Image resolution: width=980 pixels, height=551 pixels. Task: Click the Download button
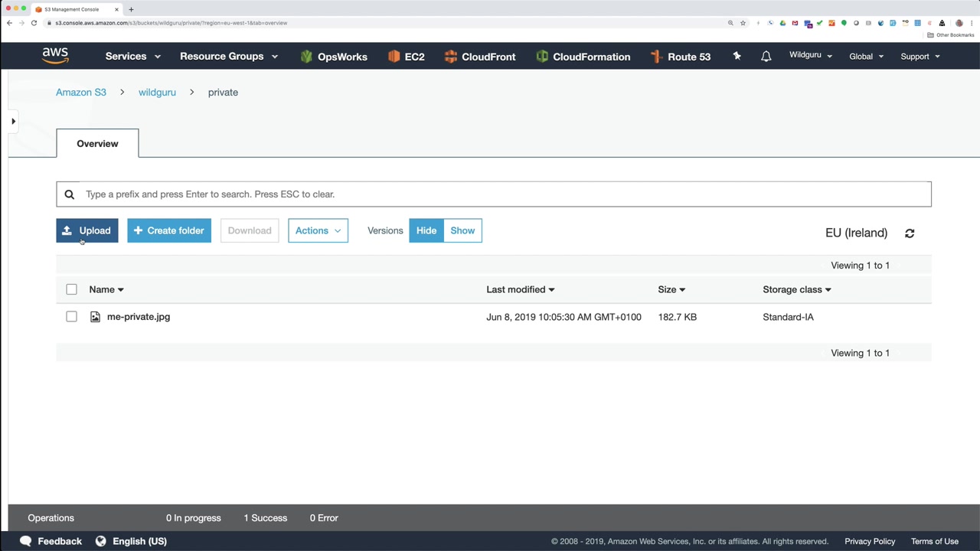tap(250, 230)
